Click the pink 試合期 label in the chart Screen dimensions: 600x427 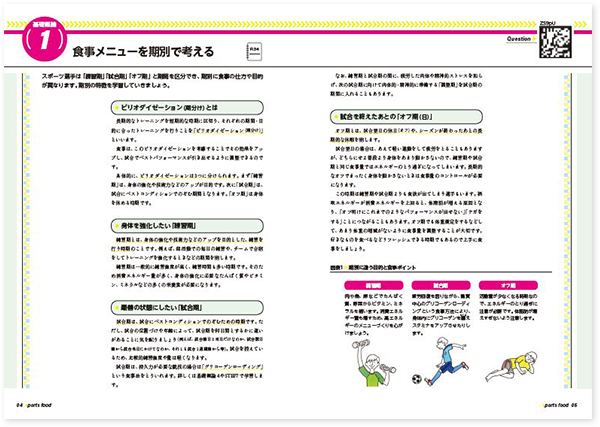(x=441, y=285)
